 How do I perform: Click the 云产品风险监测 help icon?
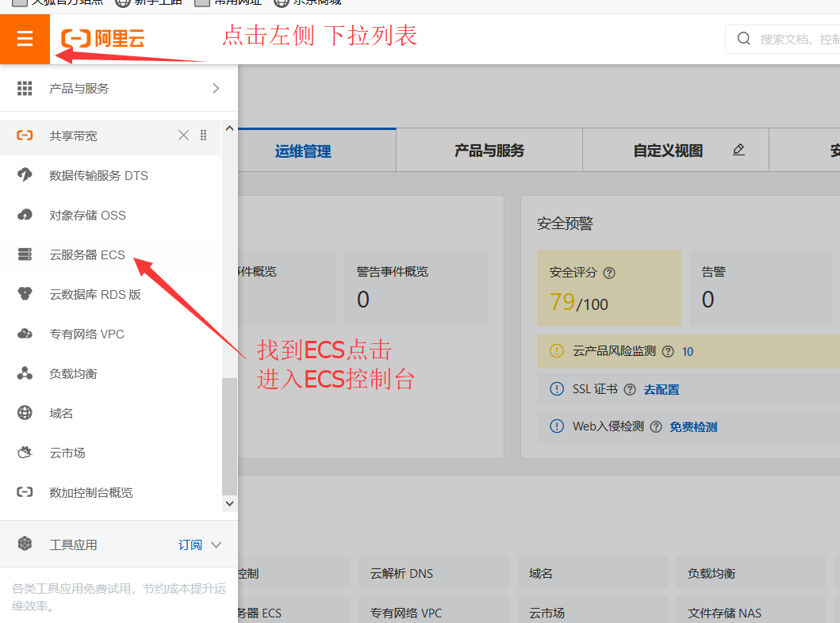point(668,352)
